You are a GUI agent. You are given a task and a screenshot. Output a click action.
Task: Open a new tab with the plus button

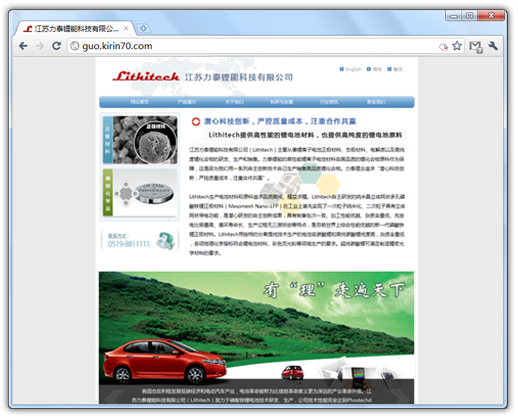coord(143,29)
